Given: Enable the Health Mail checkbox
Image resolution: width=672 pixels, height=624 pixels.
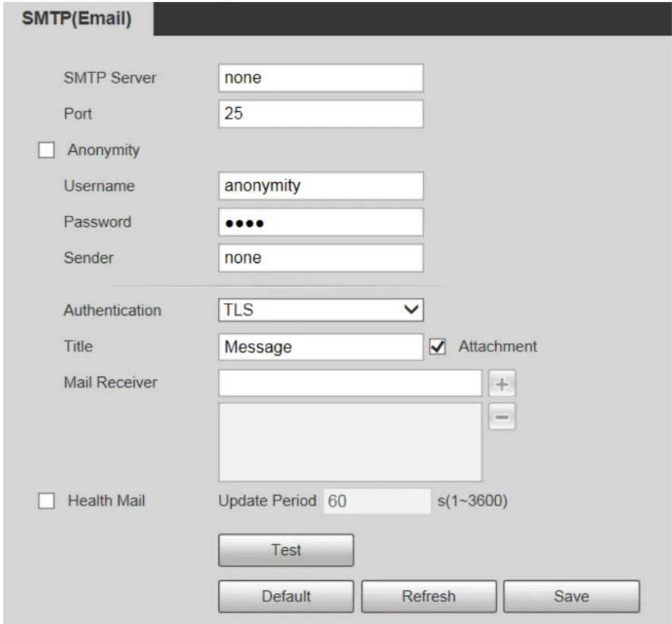Looking at the screenshot, I should 46,500.
